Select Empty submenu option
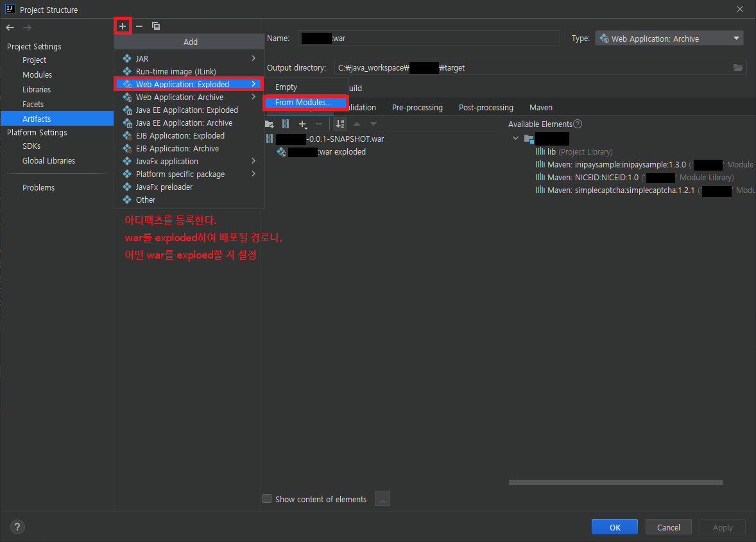756x542 pixels. point(305,87)
